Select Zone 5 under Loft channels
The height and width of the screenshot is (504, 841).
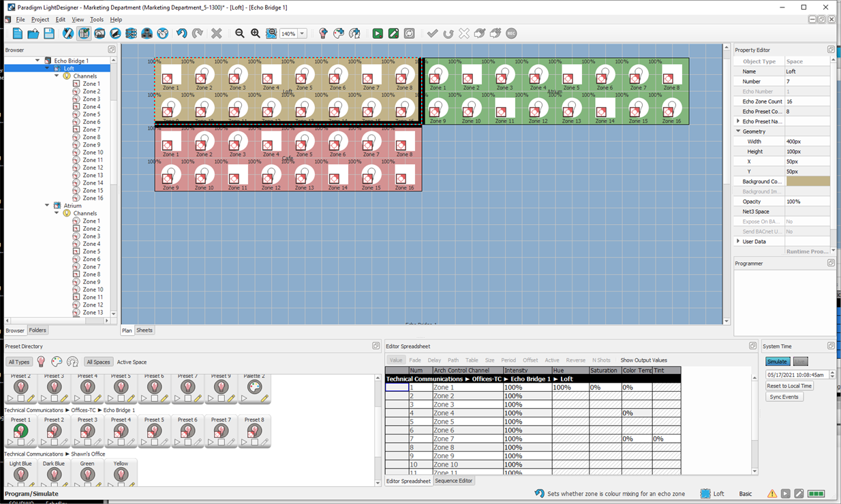pos(91,114)
